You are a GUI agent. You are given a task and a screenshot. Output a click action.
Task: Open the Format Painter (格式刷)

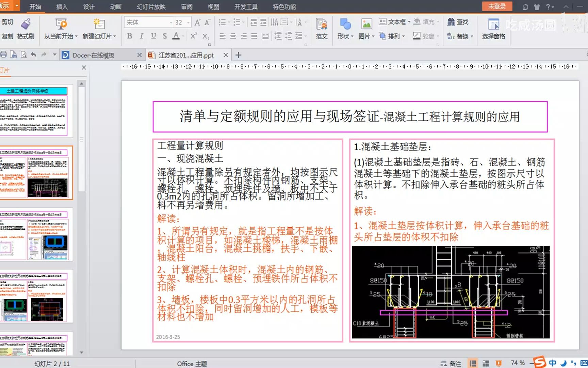[x=25, y=29]
